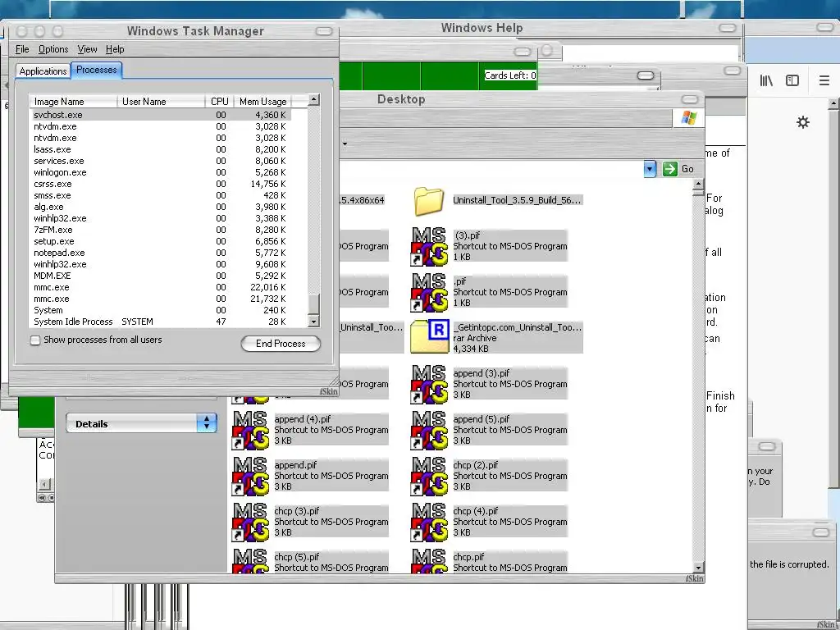
Task: Select the append (5).pif icon
Action: (x=428, y=430)
